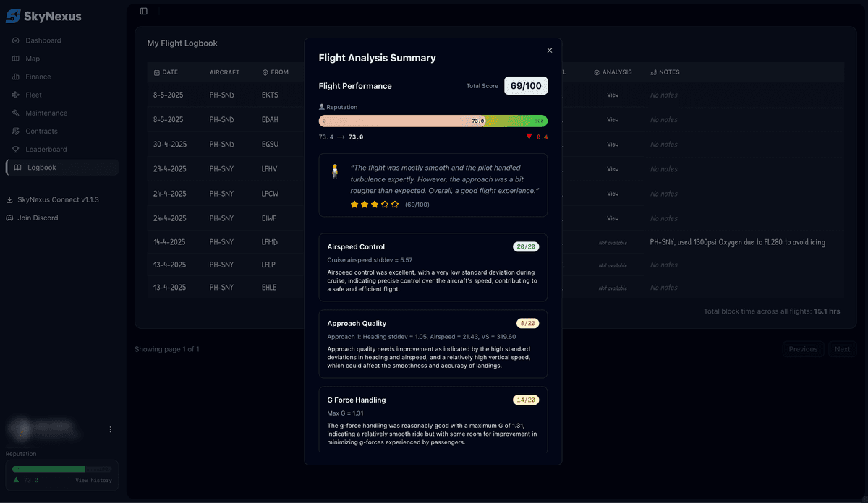Open Discord via the Join Discord icon
Viewport: 868px width, 503px height.
point(9,218)
